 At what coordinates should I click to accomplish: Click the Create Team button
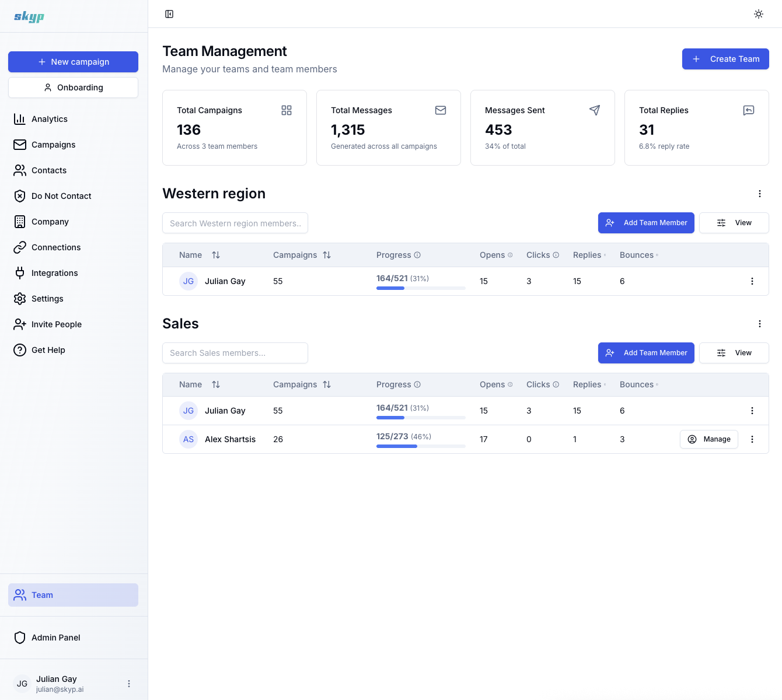[x=725, y=59]
